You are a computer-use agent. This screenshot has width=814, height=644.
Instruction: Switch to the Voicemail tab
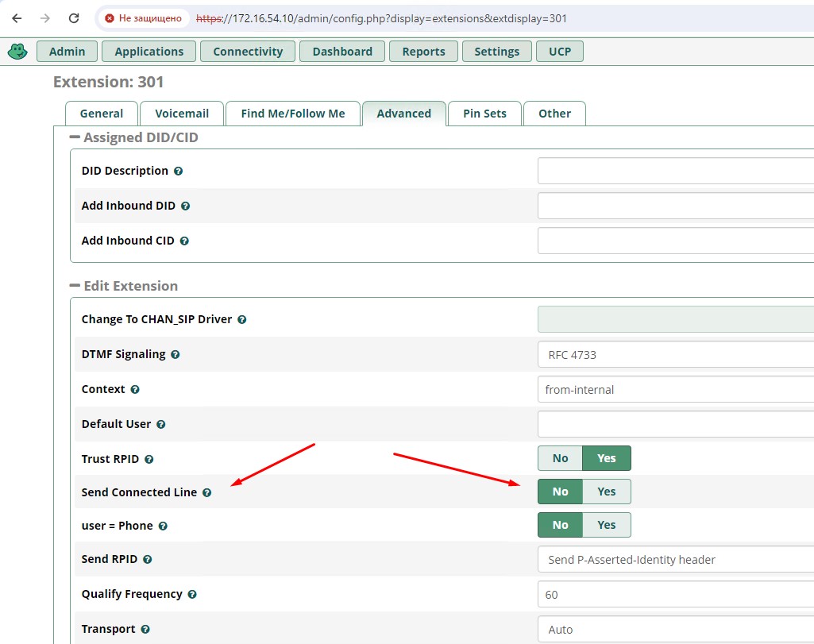coord(181,114)
